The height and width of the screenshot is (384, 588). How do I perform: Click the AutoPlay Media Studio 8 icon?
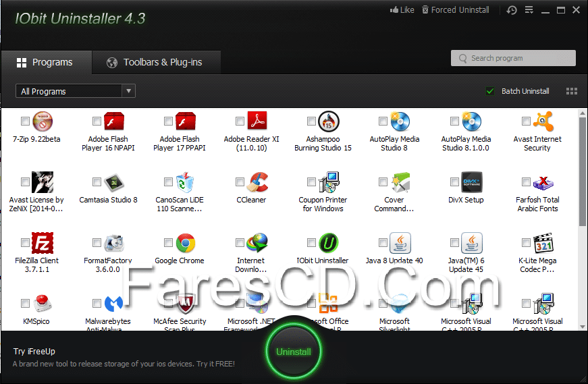pos(400,121)
